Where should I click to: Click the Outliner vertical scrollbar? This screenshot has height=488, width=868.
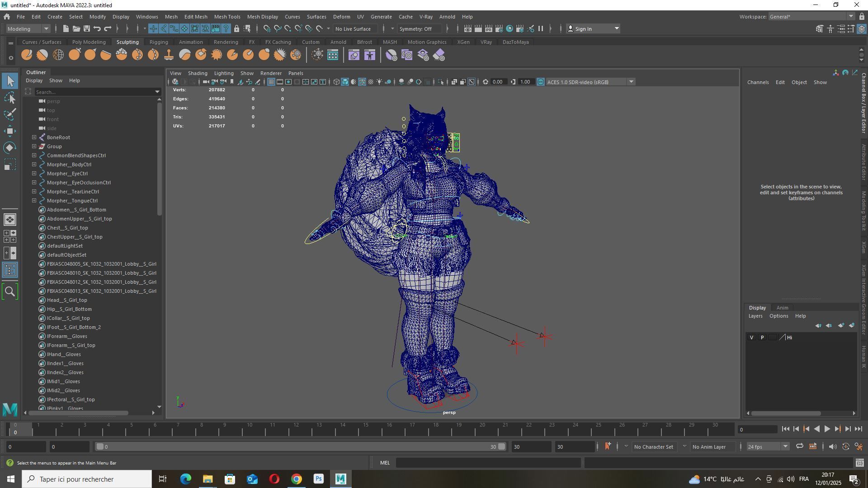159,159
